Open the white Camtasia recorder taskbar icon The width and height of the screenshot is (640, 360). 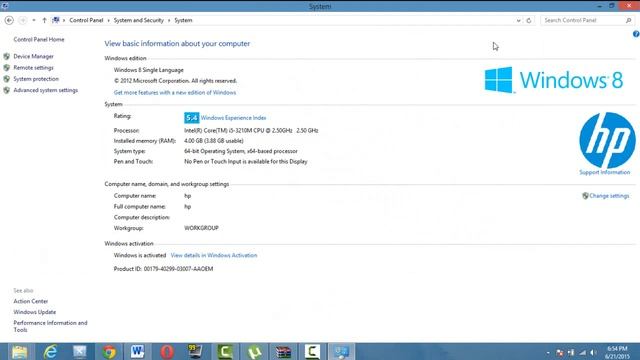point(312,352)
